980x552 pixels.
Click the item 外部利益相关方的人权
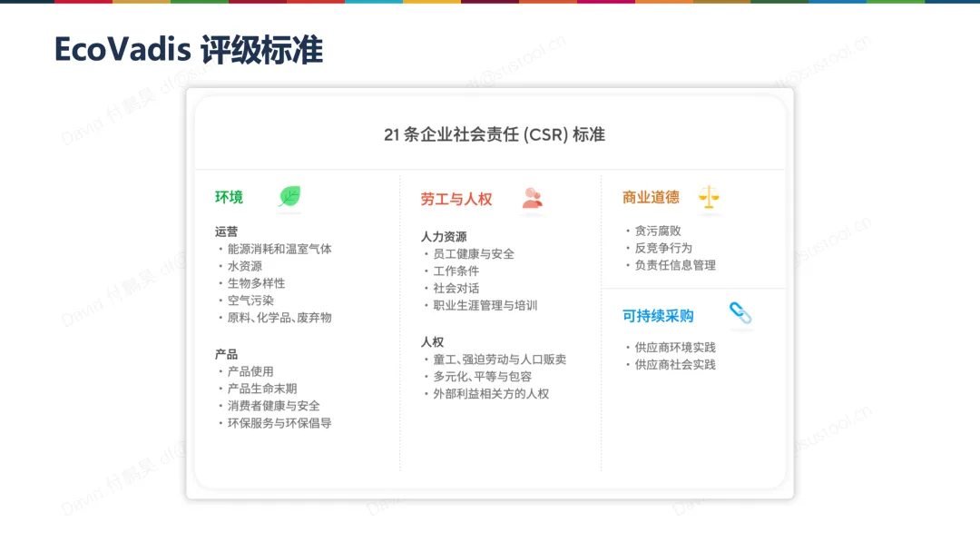[491, 394]
